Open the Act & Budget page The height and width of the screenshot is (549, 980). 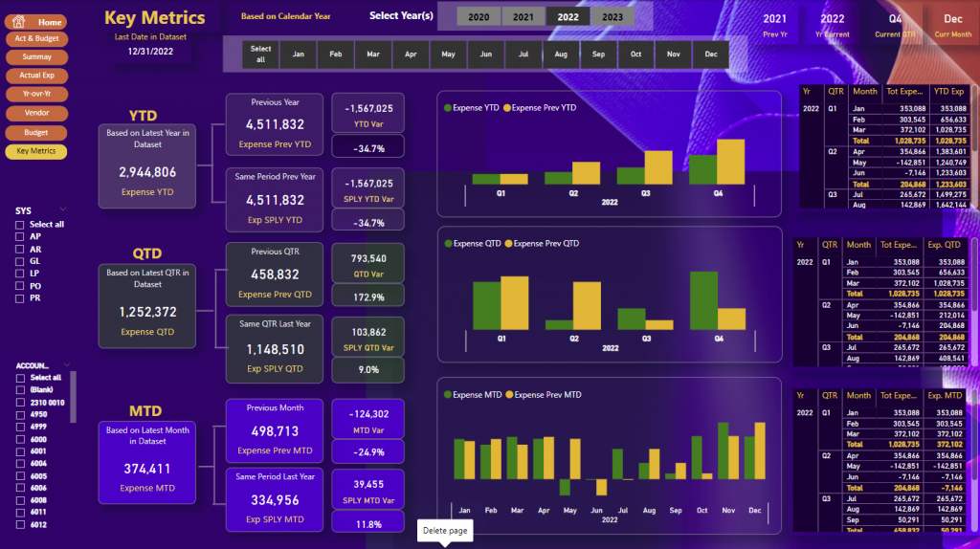(x=35, y=38)
